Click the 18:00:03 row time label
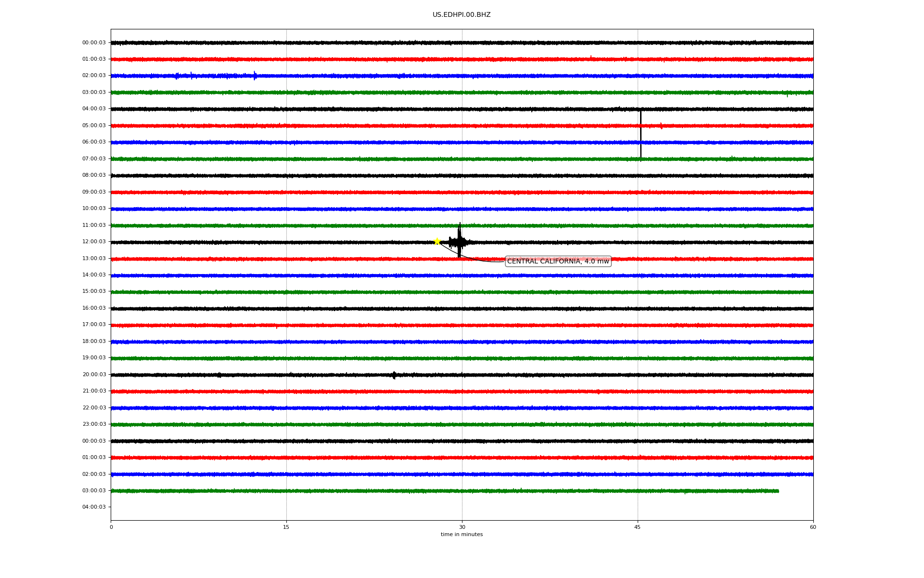The image size is (924, 578). pos(94,341)
